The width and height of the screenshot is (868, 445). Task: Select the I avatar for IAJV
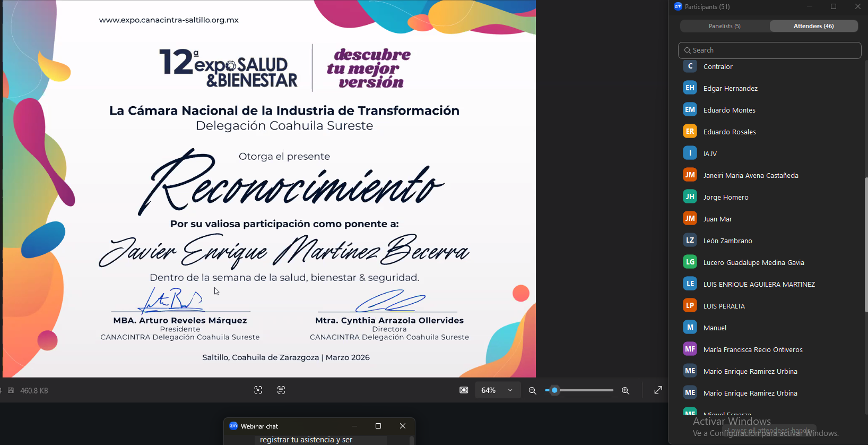(690, 153)
